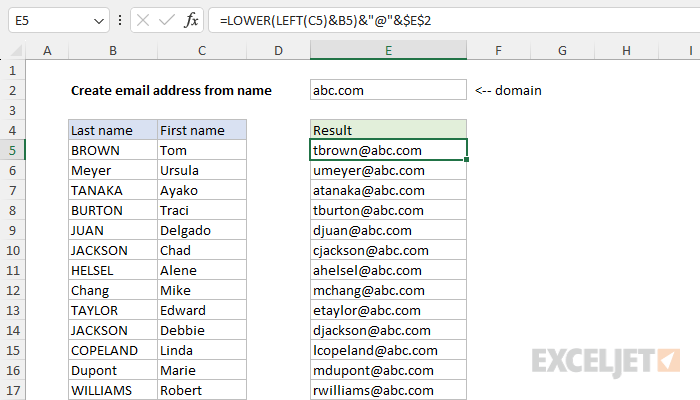700x400 pixels.
Task: Select cell with JUAN
Action: pyautogui.click(x=113, y=230)
